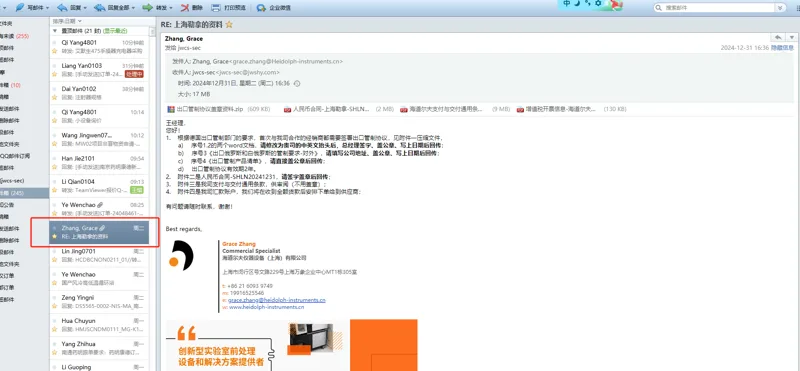
Task: Open the more actions dropdown beside quick reply
Action: point(791,37)
